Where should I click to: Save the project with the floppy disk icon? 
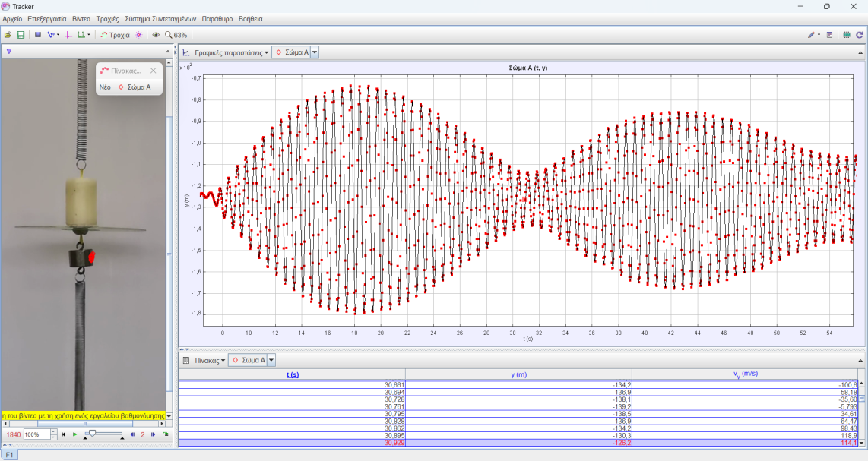pos(21,35)
